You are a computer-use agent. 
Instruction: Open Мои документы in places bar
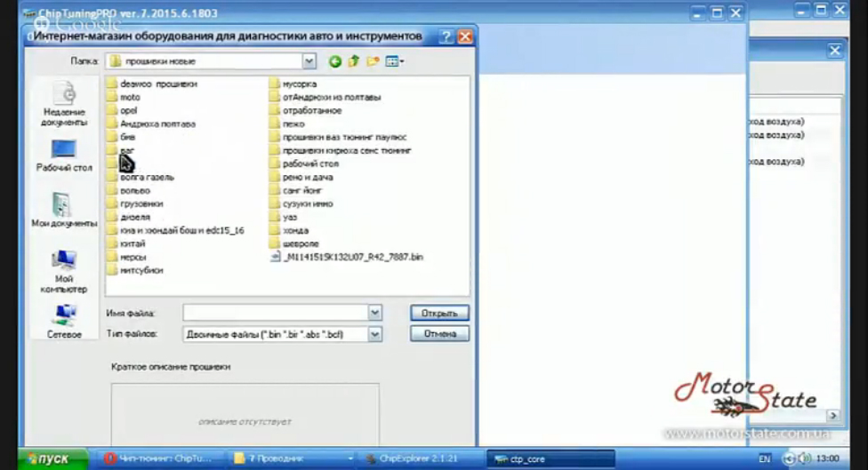(x=64, y=210)
